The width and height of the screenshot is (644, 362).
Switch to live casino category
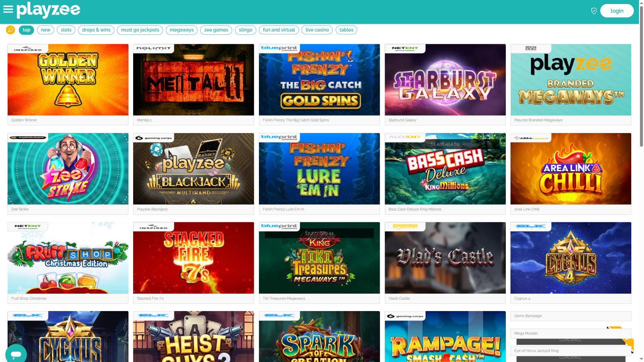click(317, 30)
